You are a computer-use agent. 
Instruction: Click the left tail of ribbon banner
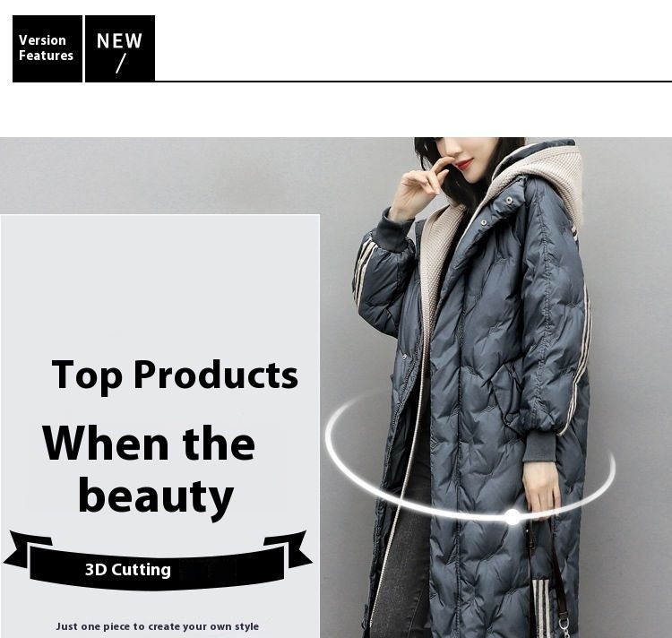[x=27, y=548]
